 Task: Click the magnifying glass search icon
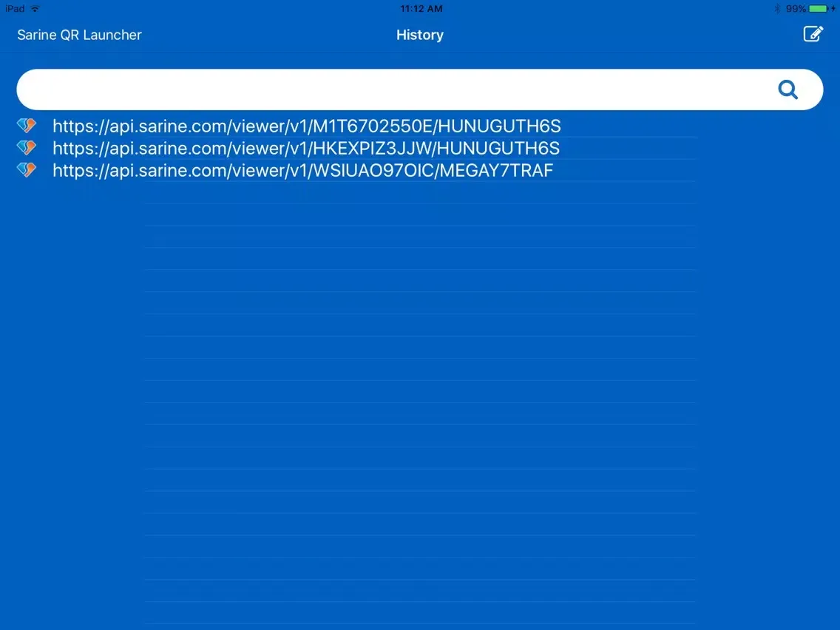pyautogui.click(x=788, y=89)
